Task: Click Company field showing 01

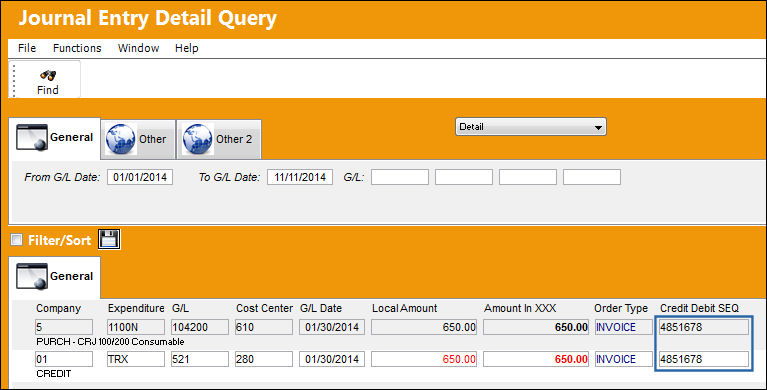Action: pos(64,359)
